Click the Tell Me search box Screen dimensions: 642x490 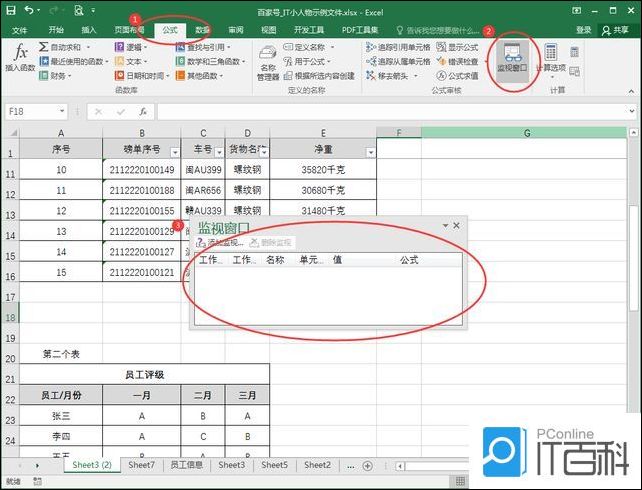click(x=437, y=30)
